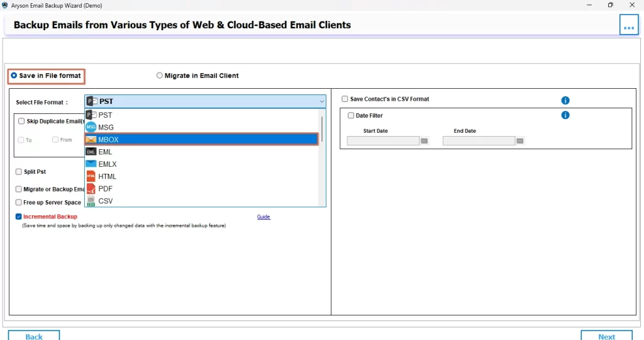The image size is (644, 340).
Task: Close the Aryson Email Backup Wizard
Action: coord(632,5)
